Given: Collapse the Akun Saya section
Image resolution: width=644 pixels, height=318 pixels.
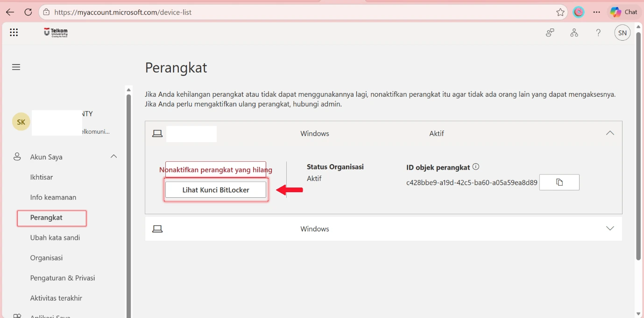Looking at the screenshot, I should [x=113, y=157].
